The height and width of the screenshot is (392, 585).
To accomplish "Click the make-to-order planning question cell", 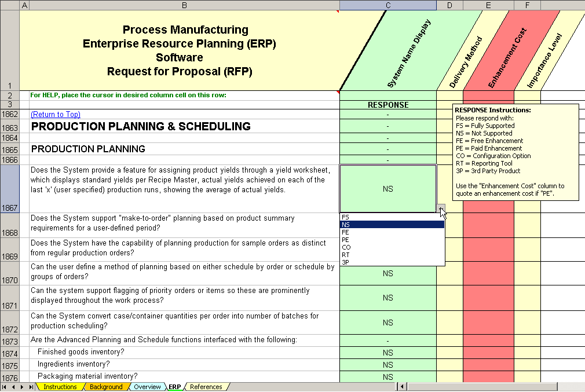I will pyautogui.click(x=184, y=225).
